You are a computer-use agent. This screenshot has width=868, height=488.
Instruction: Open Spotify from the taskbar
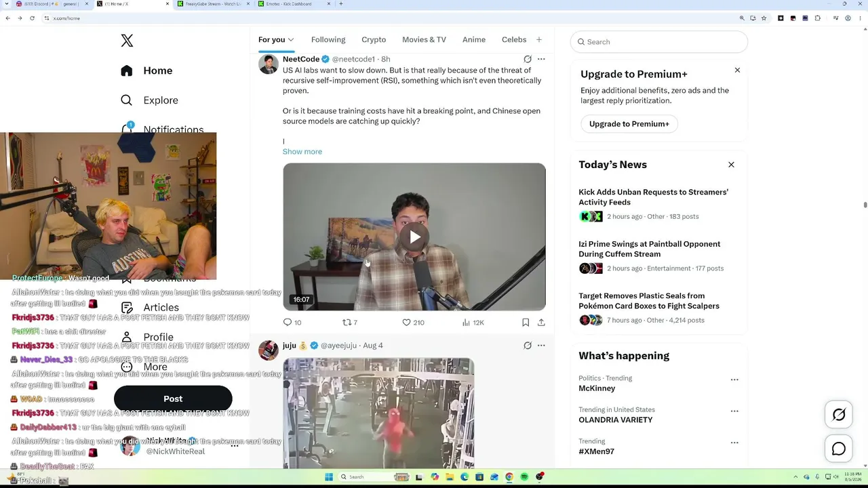pyautogui.click(x=524, y=476)
